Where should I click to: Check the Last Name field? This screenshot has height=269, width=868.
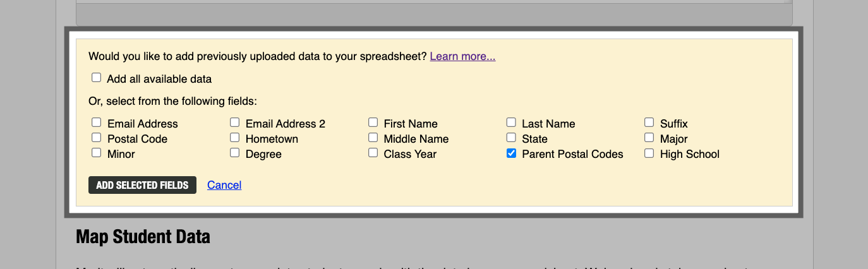coord(512,123)
